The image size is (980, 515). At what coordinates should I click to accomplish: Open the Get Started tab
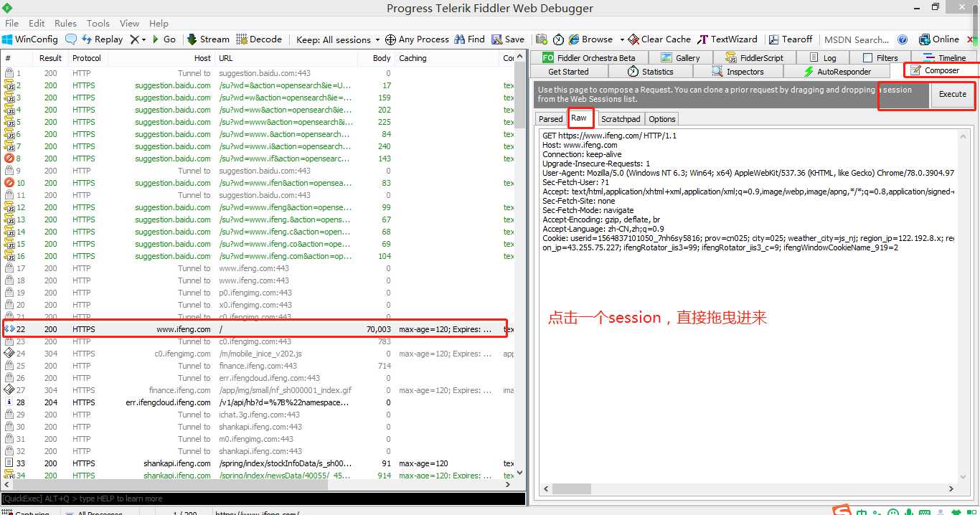[568, 72]
